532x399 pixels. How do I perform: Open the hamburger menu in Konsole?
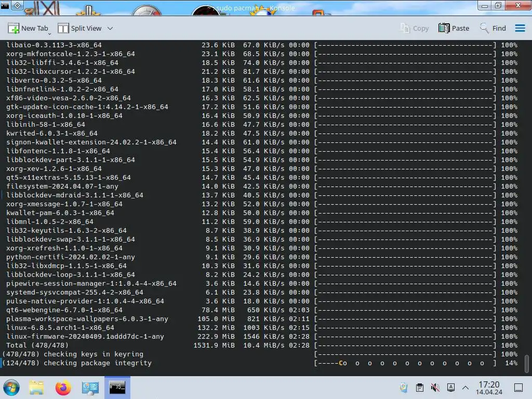pos(520,28)
